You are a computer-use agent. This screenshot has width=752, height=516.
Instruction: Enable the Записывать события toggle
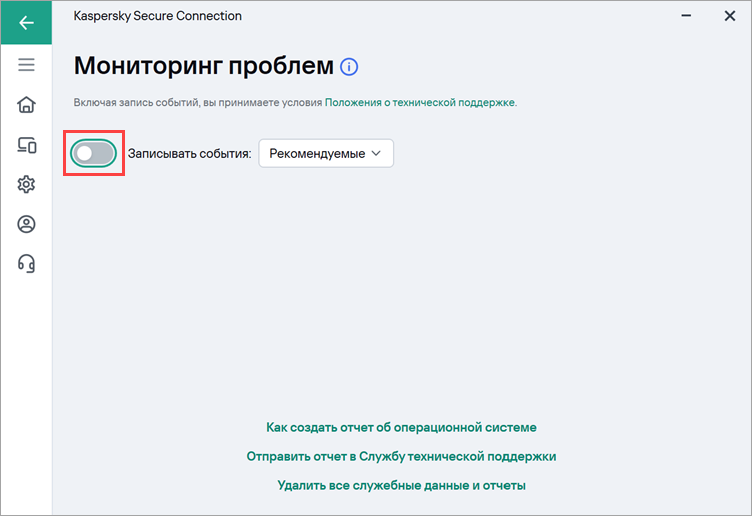(x=94, y=153)
